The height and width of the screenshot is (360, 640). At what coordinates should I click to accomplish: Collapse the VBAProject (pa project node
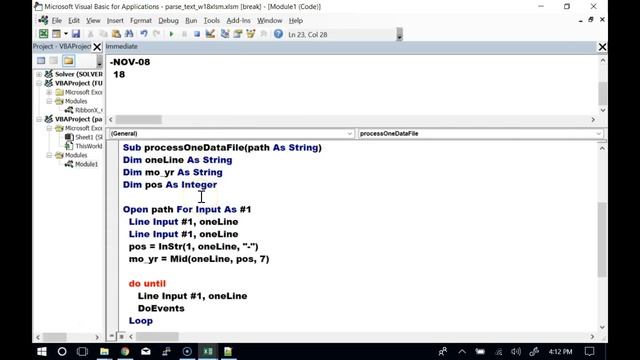coord(39,119)
